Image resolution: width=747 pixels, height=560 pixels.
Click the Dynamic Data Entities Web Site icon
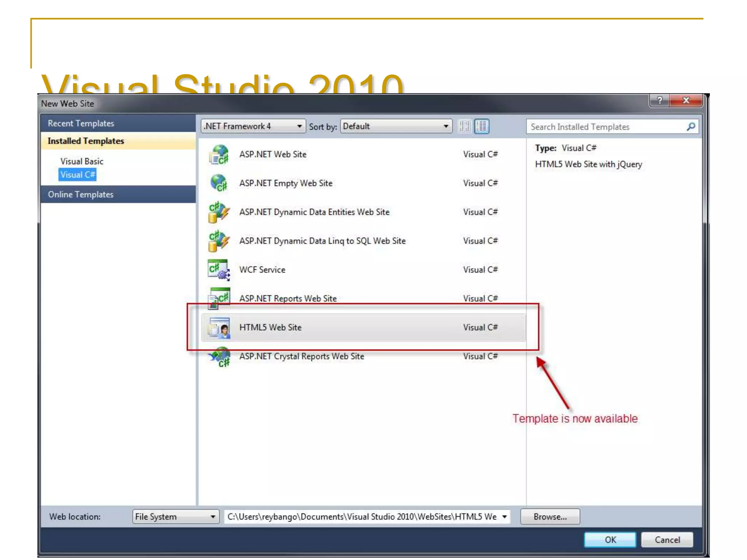[219, 212]
